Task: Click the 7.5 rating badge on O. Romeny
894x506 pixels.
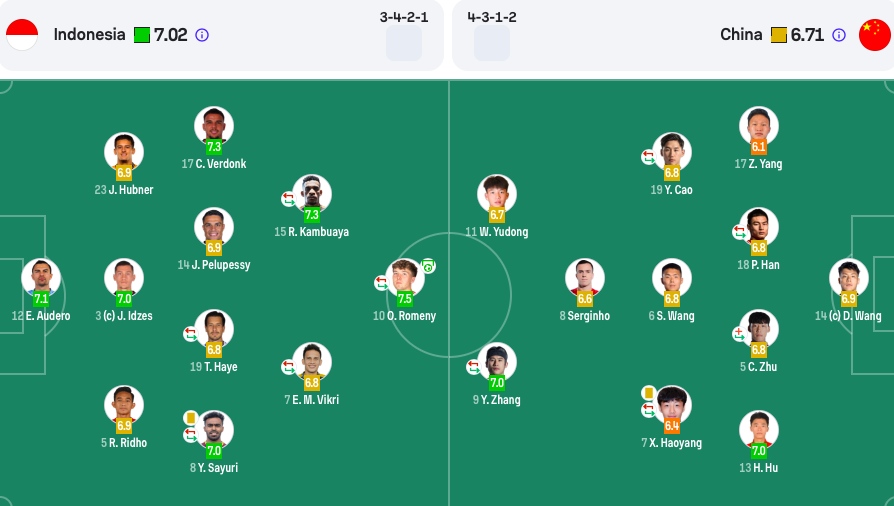Action: click(x=405, y=298)
